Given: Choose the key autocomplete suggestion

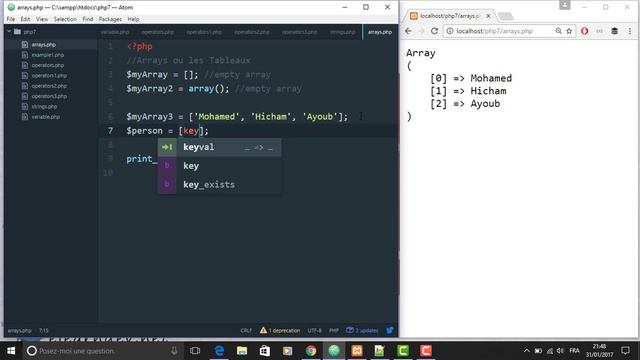Looking at the screenshot, I should 220,166.
